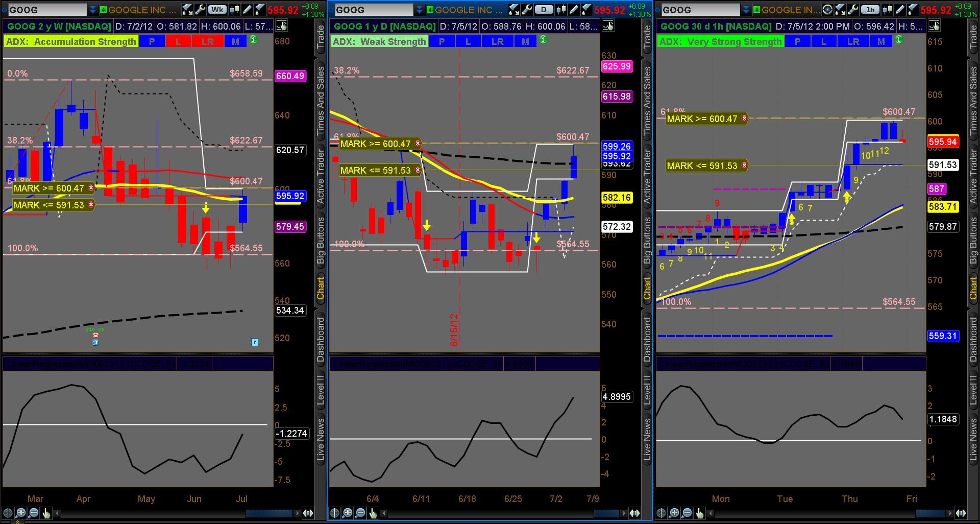The image size is (980, 524).
Task: Remove MARK <= 591.53 alert in hourly chart
Action: 745,165
